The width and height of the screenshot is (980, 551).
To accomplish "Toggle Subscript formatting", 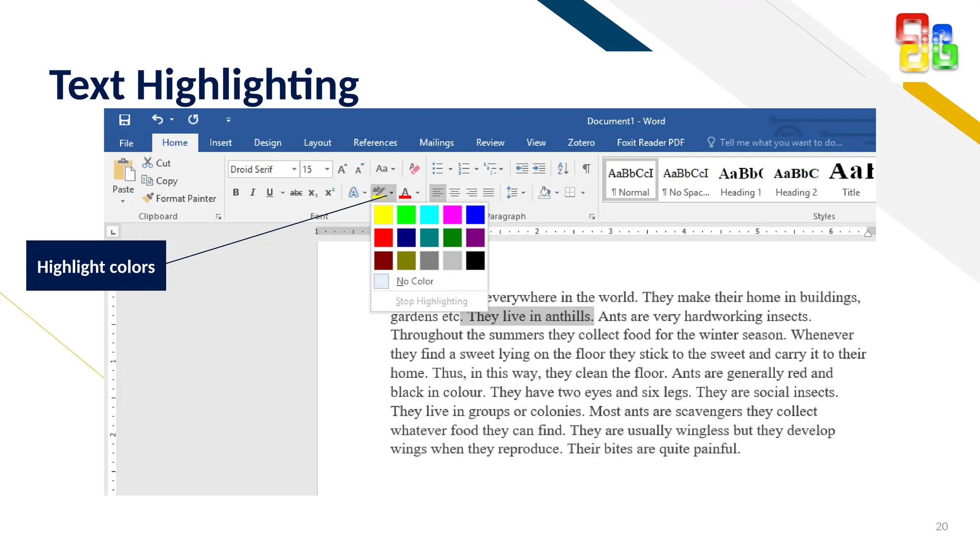I will coord(313,193).
